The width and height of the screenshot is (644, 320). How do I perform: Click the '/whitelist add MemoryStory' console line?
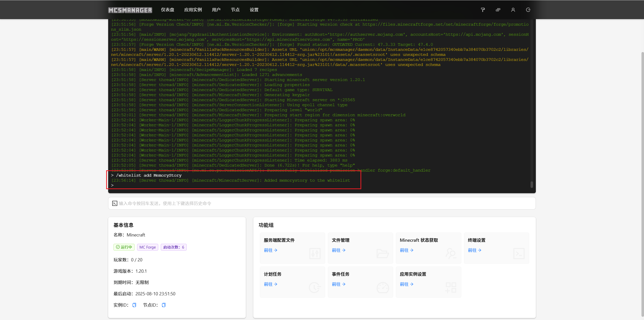[x=146, y=175]
